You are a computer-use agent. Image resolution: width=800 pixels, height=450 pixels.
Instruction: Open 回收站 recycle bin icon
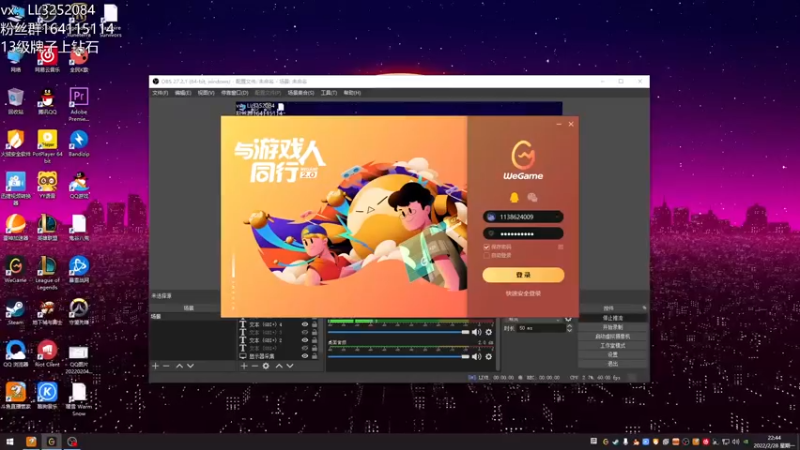(x=15, y=101)
